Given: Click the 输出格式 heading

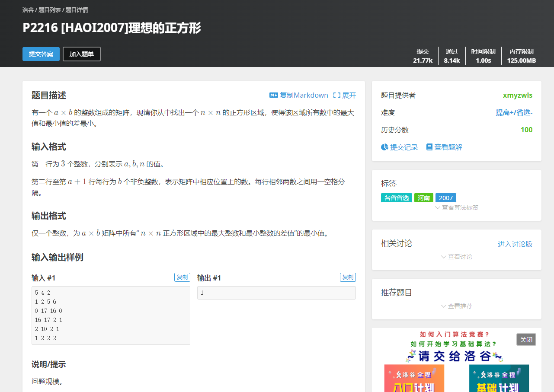Looking at the screenshot, I should (x=49, y=216).
